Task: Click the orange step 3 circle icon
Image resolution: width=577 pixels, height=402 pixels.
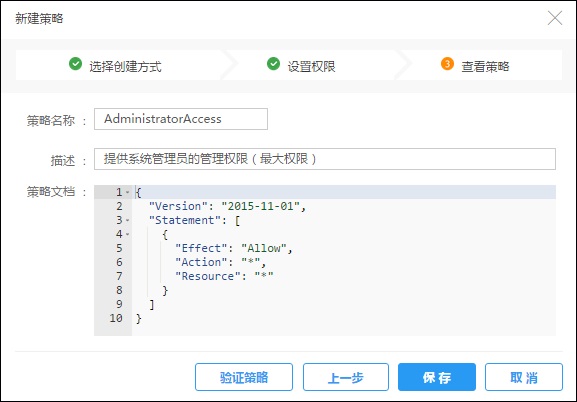Action: (x=447, y=64)
